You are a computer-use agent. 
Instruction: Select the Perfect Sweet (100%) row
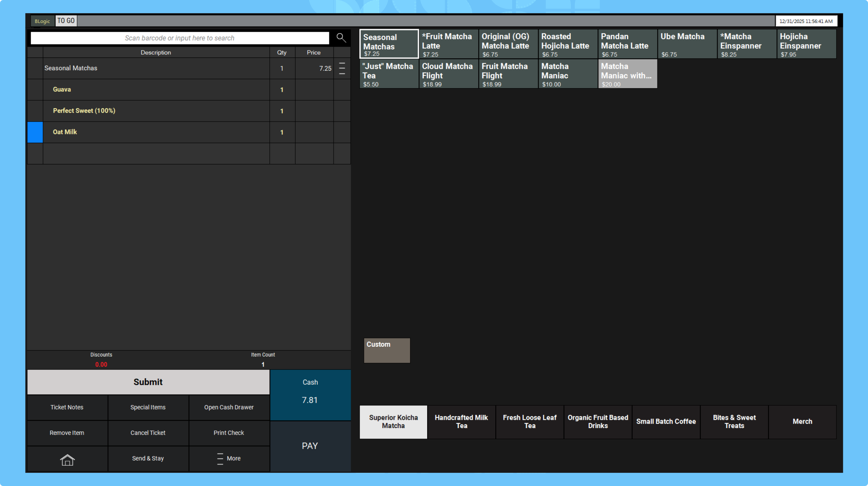[x=189, y=111]
